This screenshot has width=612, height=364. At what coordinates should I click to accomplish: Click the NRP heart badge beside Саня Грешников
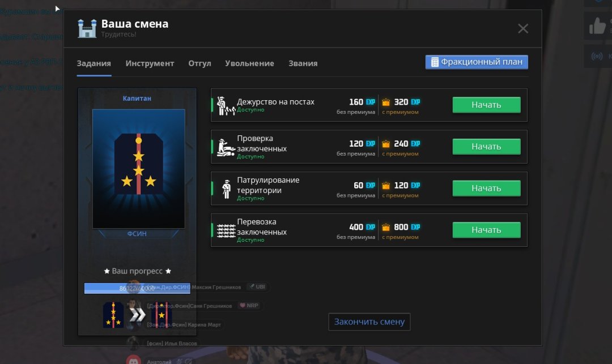[x=249, y=306]
